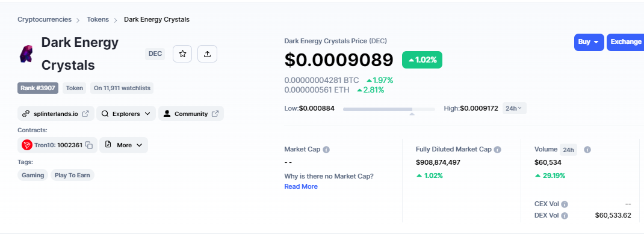Viewport: 644px width, 235px height.
Task: Click the Low/High price range bar
Action: click(x=389, y=109)
